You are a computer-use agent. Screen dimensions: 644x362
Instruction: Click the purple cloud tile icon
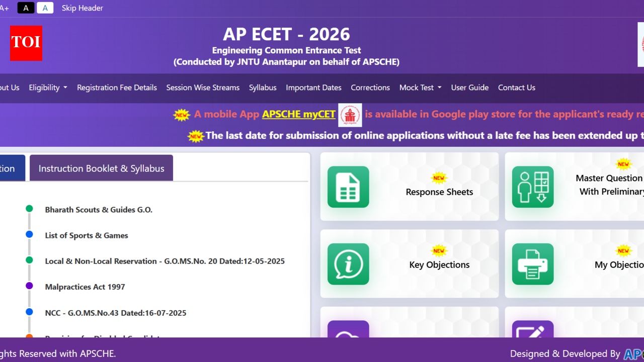[348, 333]
